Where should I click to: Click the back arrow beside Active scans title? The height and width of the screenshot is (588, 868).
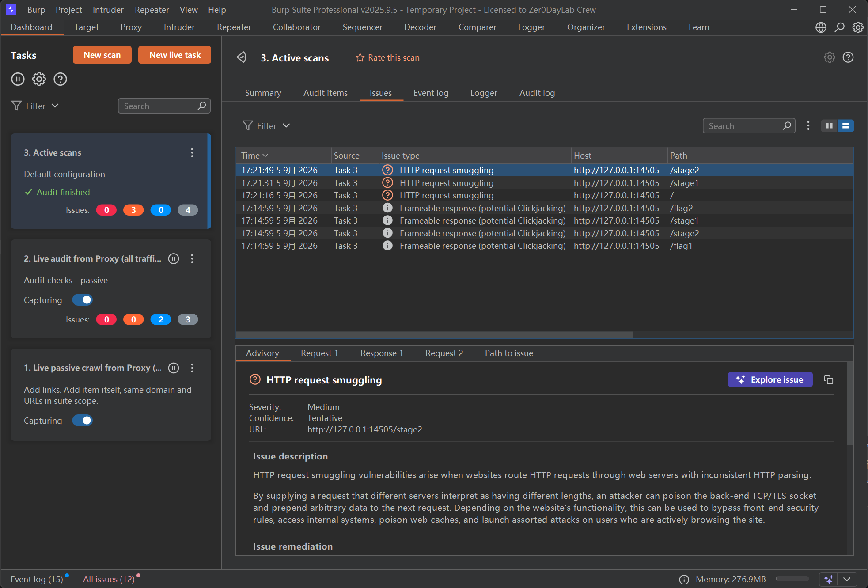(242, 57)
